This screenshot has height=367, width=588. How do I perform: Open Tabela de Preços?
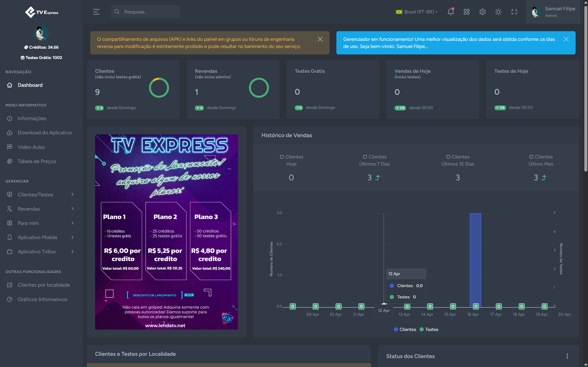37,161
